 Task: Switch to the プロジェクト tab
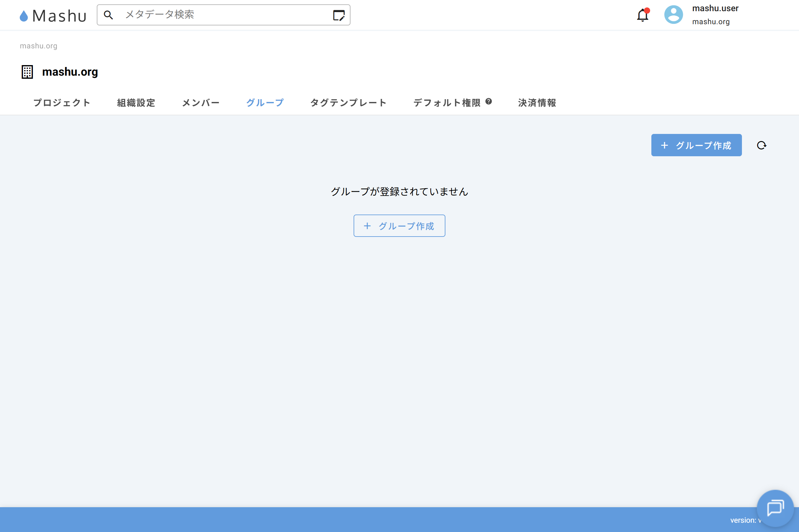[x=62, y=103]
